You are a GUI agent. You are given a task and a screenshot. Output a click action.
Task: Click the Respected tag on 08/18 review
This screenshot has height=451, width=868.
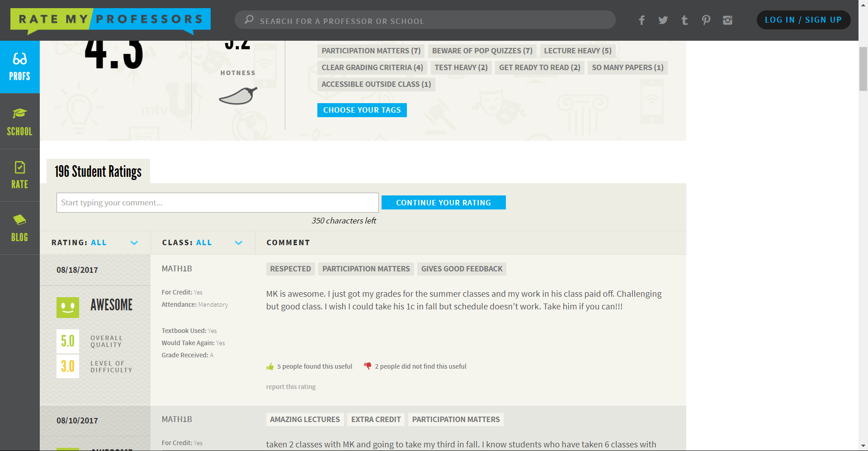pos(291,269)
